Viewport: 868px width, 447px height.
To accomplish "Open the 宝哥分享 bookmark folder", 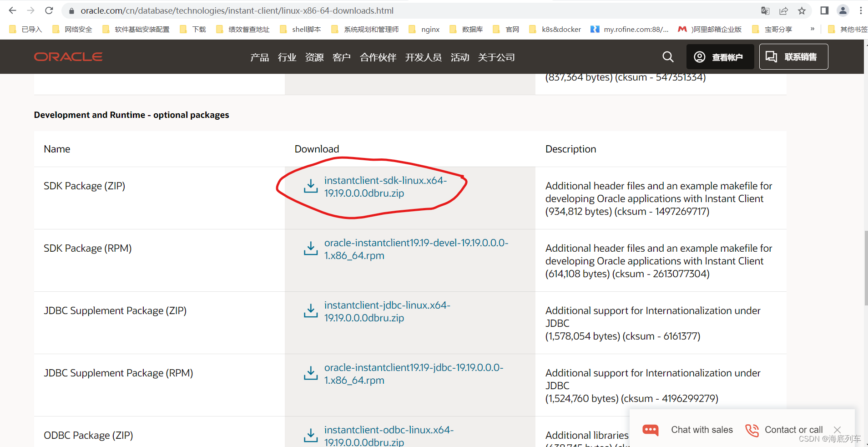I will [x=772, y=29].
